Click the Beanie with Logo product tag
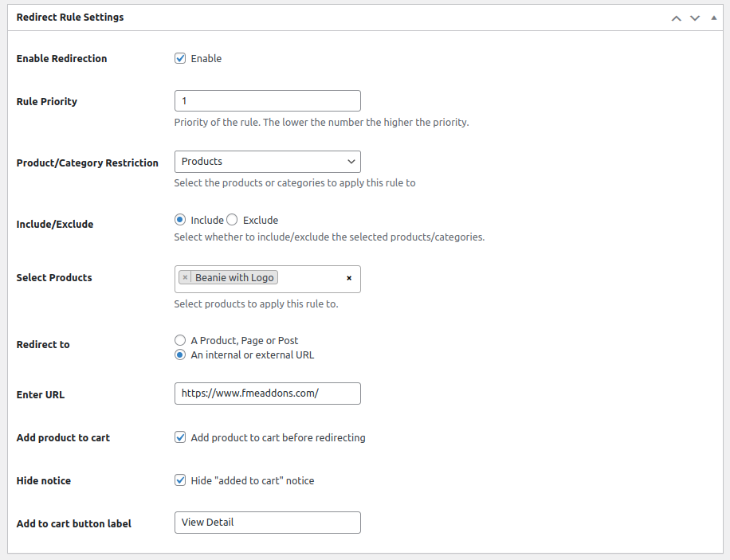The height and width of the screenshot is (560, 730). [234, 278]
